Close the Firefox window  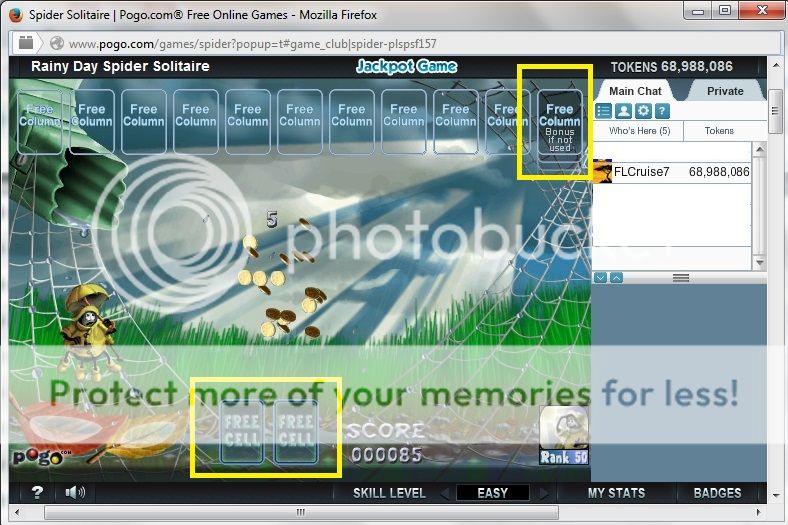click(x=762, y=11)
